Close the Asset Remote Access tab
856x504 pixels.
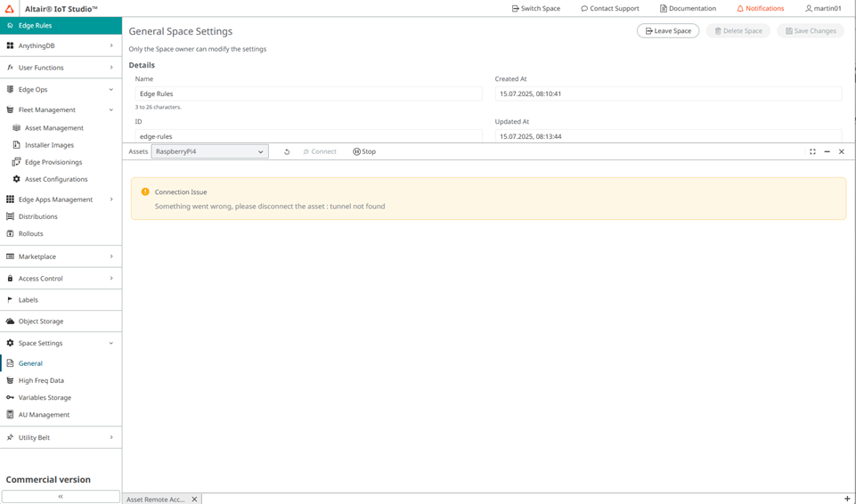click(194, 500)
